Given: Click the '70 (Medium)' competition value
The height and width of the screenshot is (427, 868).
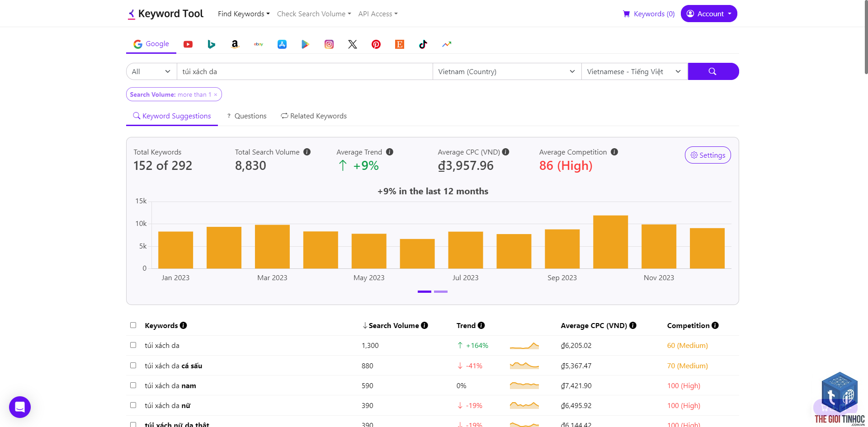Looking at the screenshot, I should [688, 366].
